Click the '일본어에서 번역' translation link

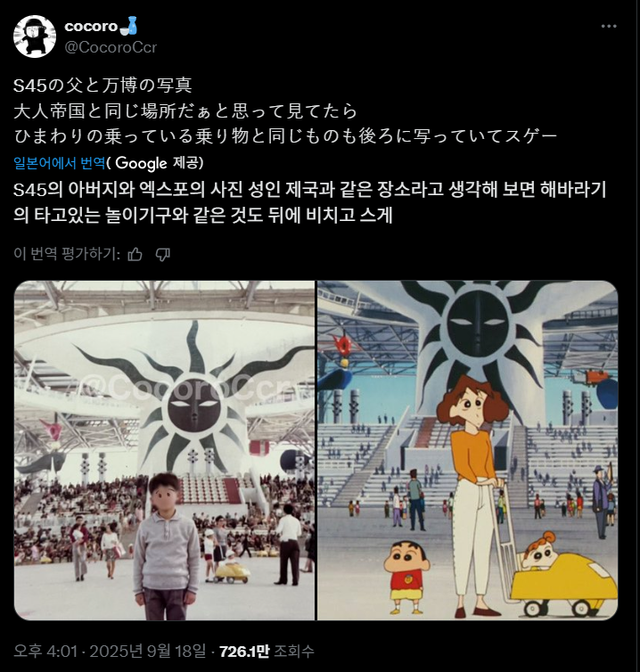[x=59, y=163]
